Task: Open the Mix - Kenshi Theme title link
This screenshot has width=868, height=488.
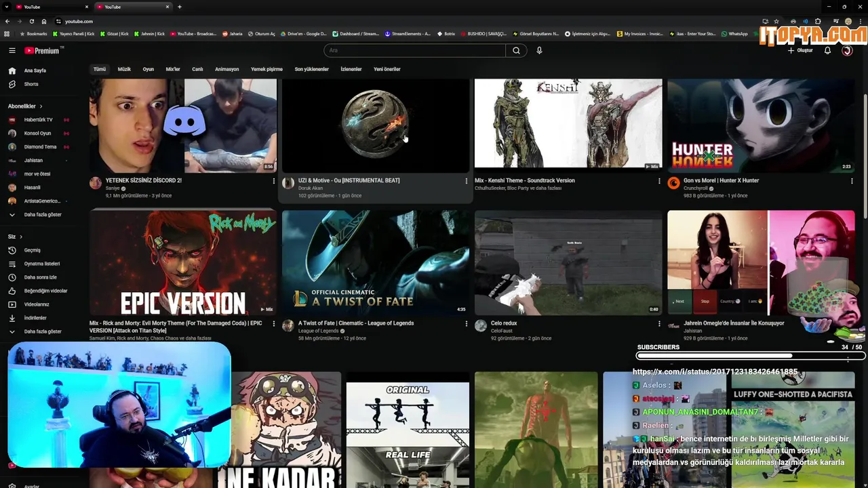Action: (x=525, y=180)
